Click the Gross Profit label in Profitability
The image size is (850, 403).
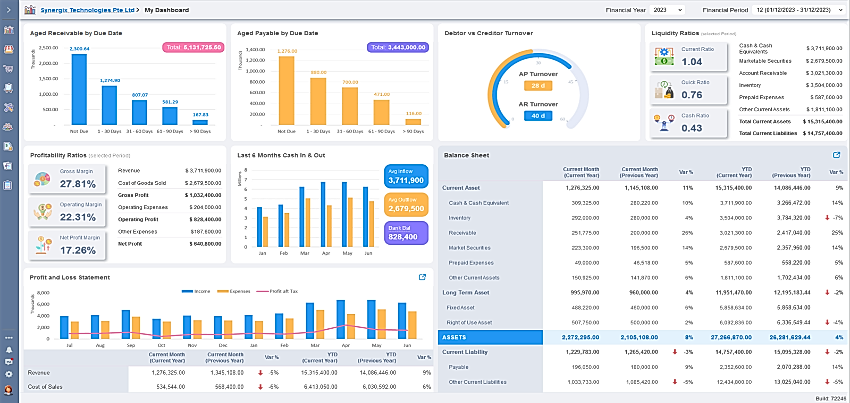133,195
